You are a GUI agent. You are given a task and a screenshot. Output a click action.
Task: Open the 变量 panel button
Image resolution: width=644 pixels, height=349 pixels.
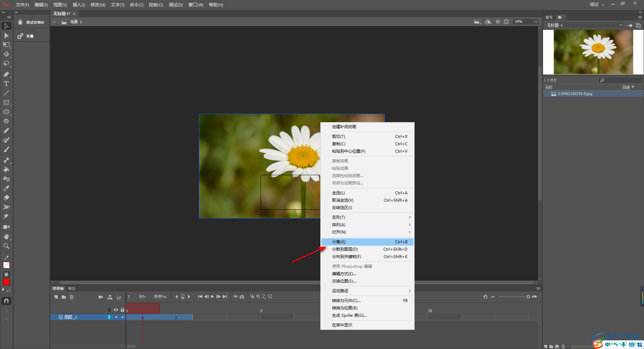[x=32, y=36]
